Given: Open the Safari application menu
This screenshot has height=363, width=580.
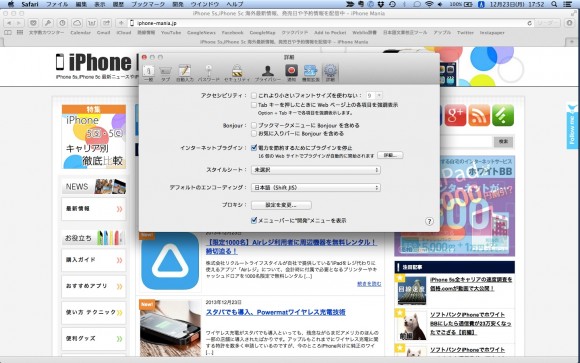Looking at the screenshot, I should [30, 4].
